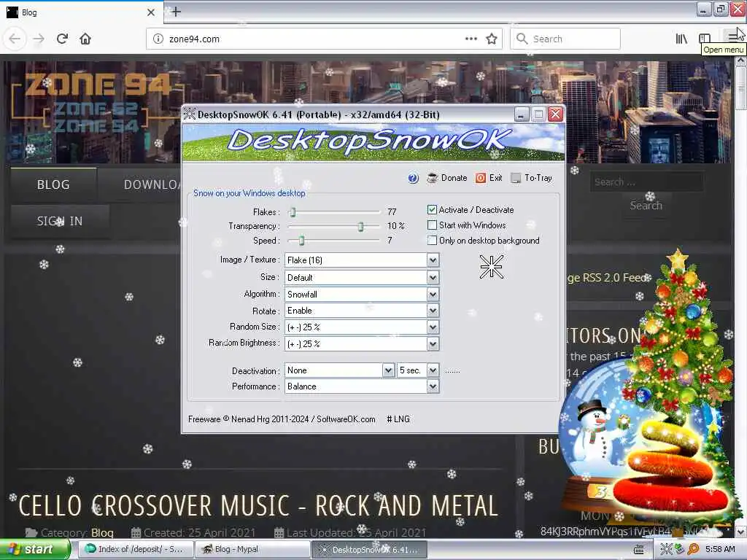Click the magnifier tray icon
Viewport: 747px width, 560px height.
693,549
